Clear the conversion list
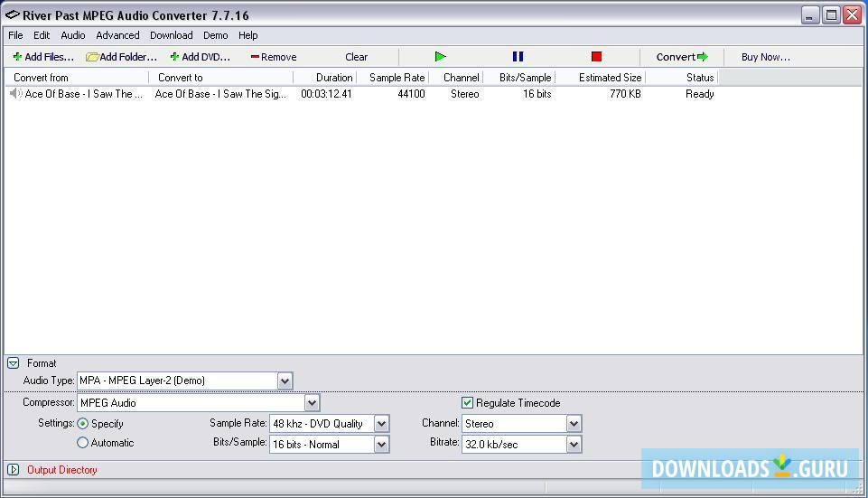The image size is (868, 498). point(356,57)
